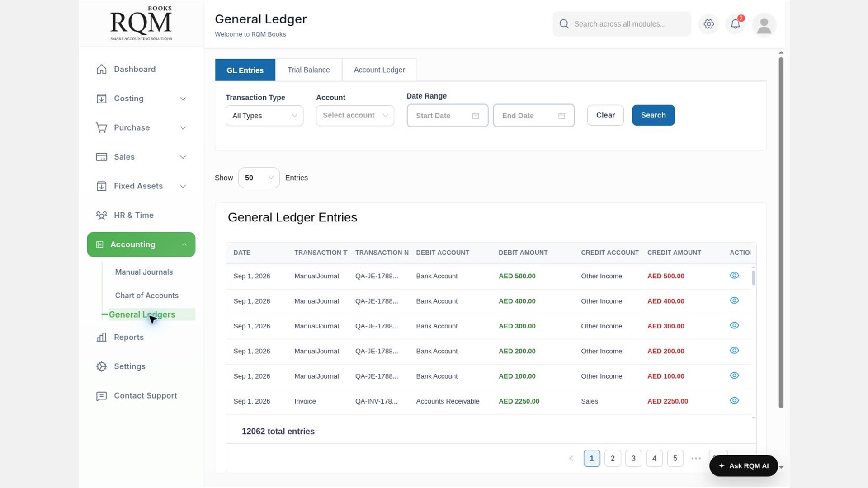Open the Select account dropdown
868x488 pixels.
point(355,116)
